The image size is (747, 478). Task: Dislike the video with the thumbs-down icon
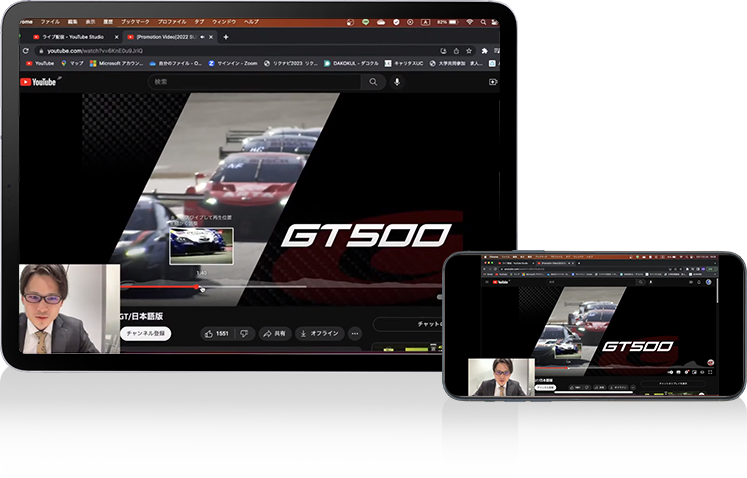coord(244,334)
